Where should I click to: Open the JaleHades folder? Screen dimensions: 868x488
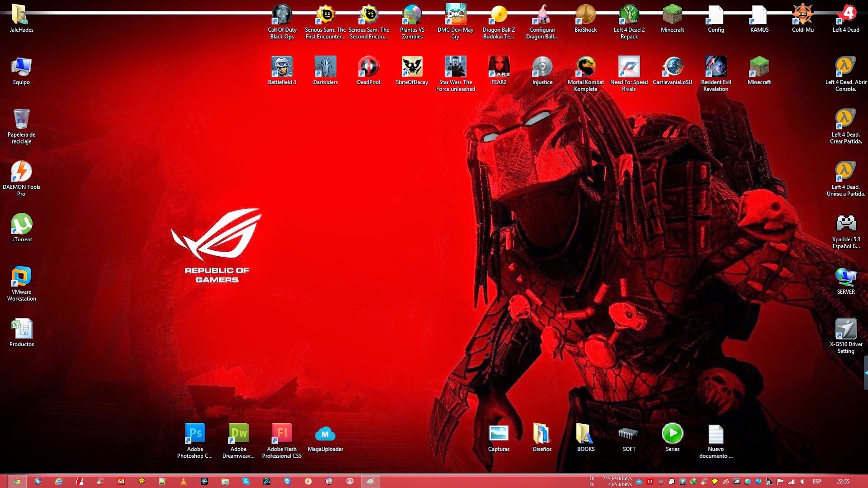pyautogui.click(x=21, y=18)
